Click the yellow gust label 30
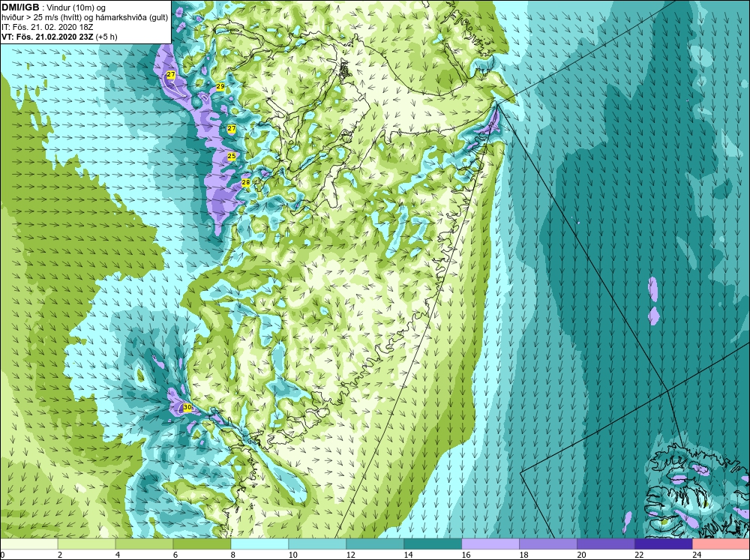 point(187,408)
